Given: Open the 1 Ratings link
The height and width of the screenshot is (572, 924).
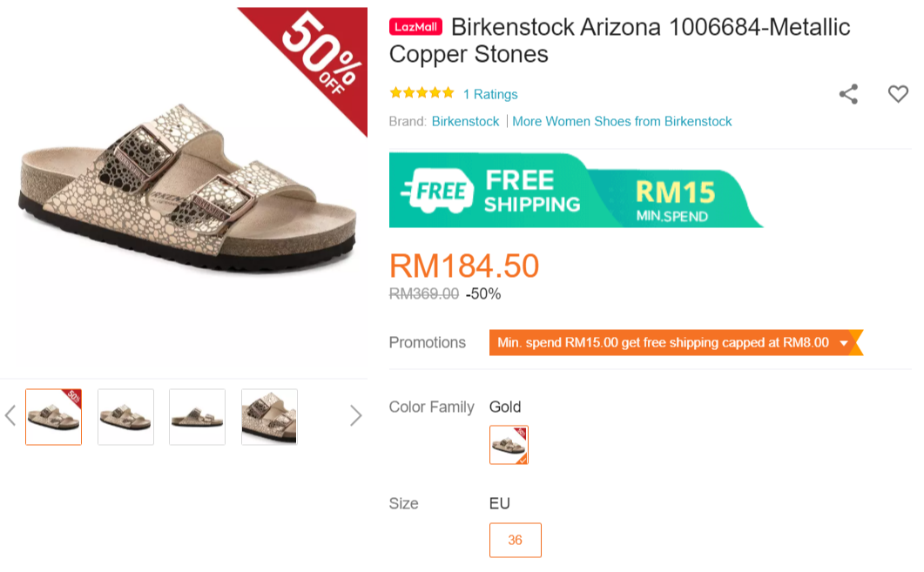Looking at the screenshot, I should tap(490, 94).
